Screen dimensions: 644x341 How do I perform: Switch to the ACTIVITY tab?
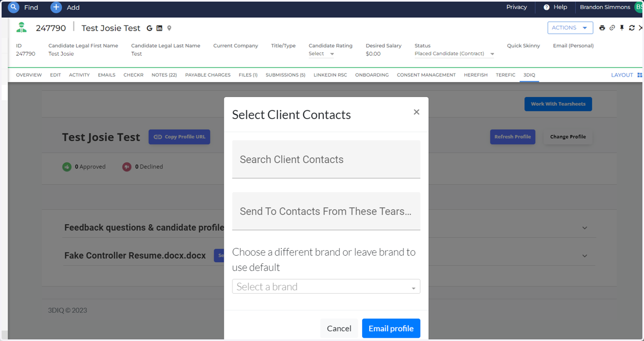click(x=79, y=75)
